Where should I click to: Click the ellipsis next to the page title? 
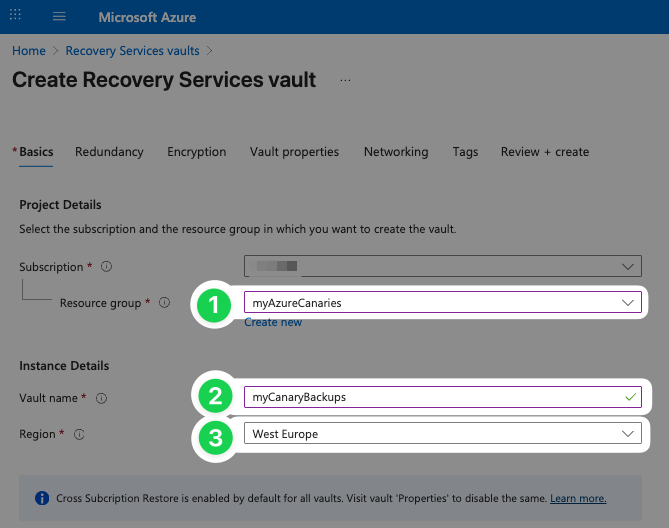coord(345,80)
